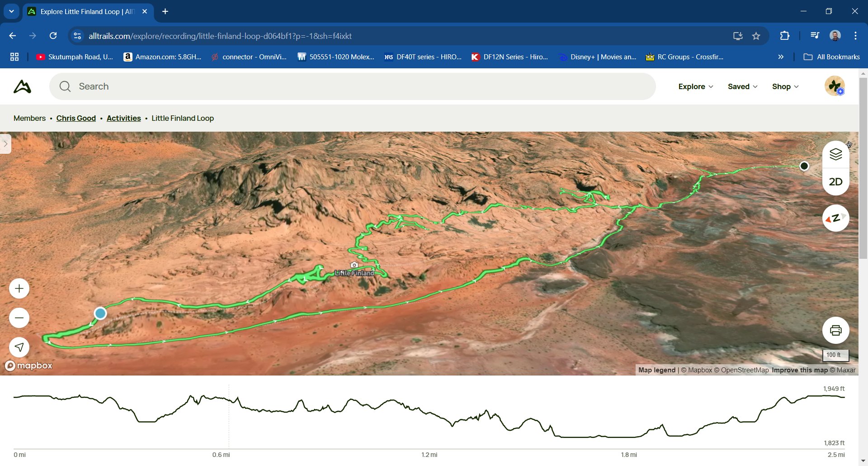Reset map orientation with compass button
Viewport: 868px width, 466px height.
coord(835,218)
